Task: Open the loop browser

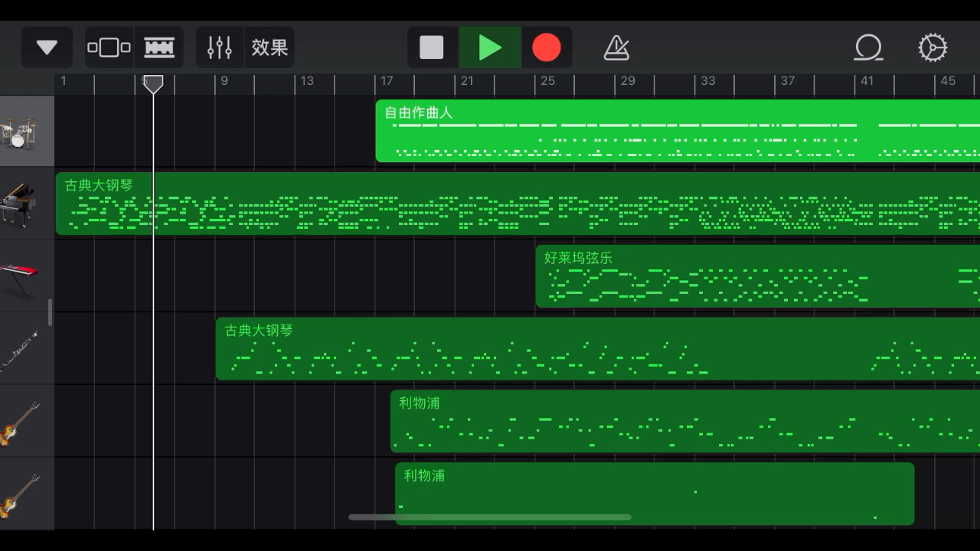Action: coord(868,47)
